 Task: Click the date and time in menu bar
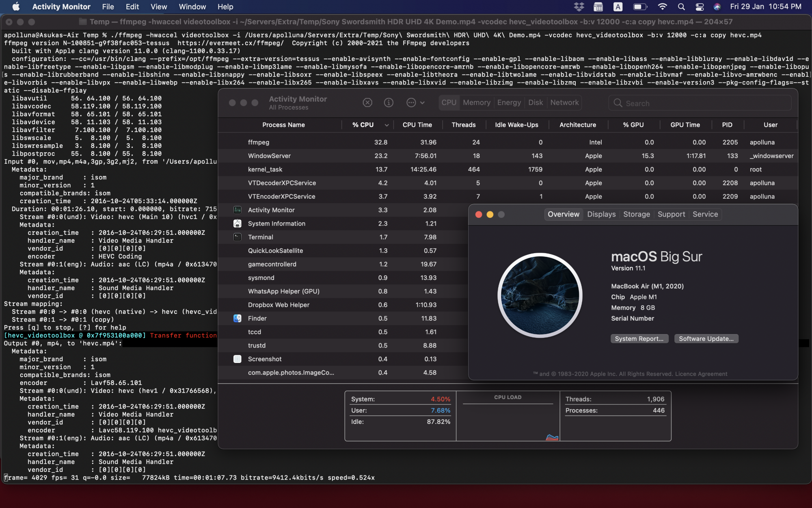point(766,7)
